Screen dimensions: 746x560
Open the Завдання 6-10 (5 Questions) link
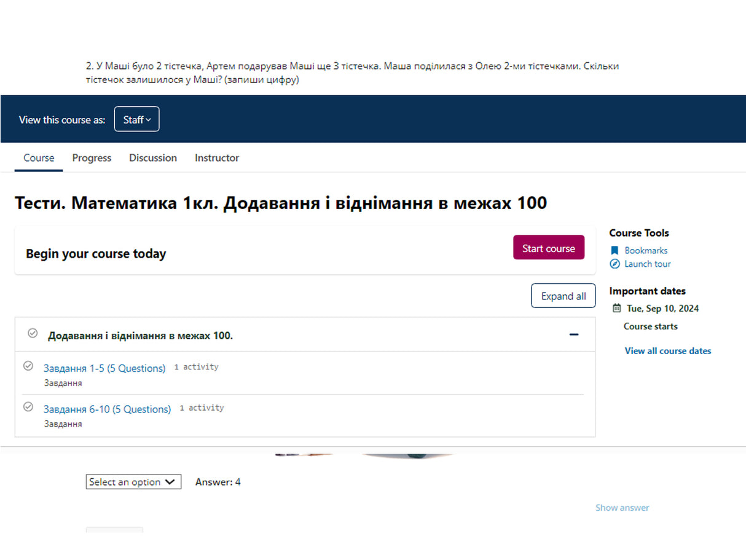tap(107, 409)
